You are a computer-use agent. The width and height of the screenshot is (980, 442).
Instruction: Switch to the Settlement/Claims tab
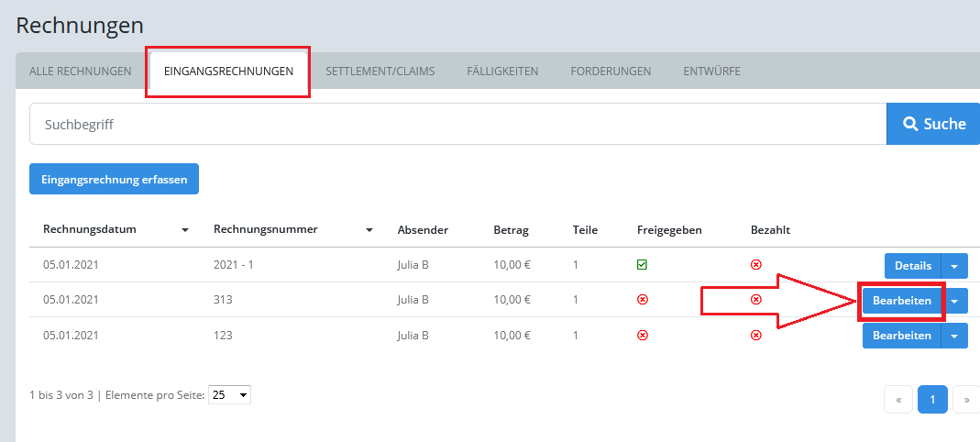coord(380,72)
